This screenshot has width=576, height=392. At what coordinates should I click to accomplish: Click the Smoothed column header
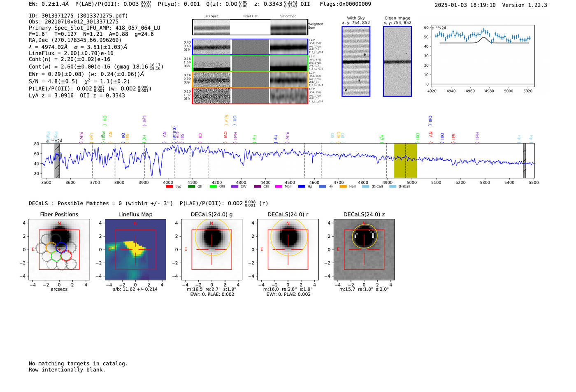(x=288, y=16)
